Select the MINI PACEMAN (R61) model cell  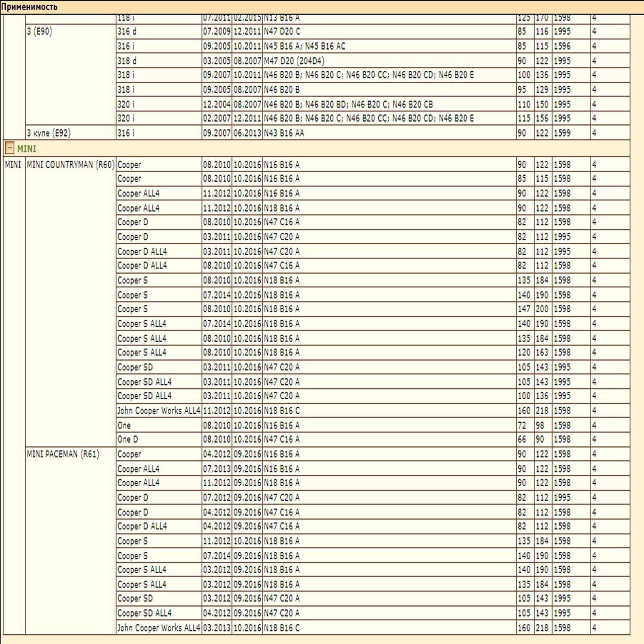[63, 454]
